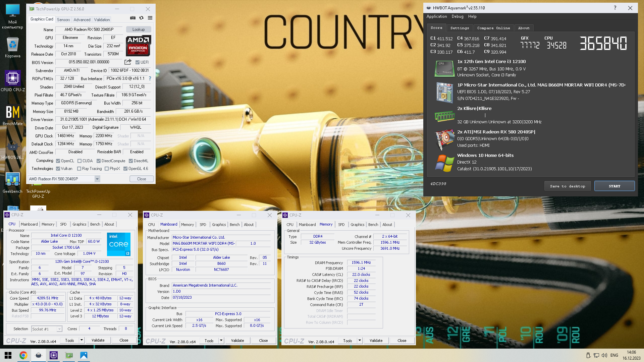The height and width of the screenshot is (362, 644).
Task: Click the GPU-Z taskbar icon
Action: point(69,355)
